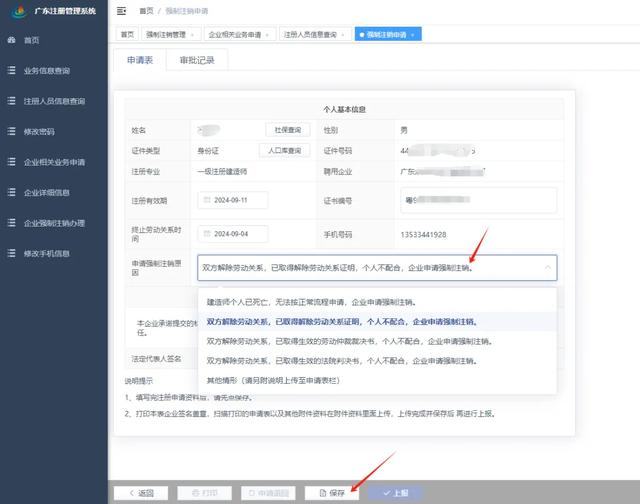
Task: Open 企业相关业务申请 in the sidebar
Action: pyautogui.click(x=54, y=162)
